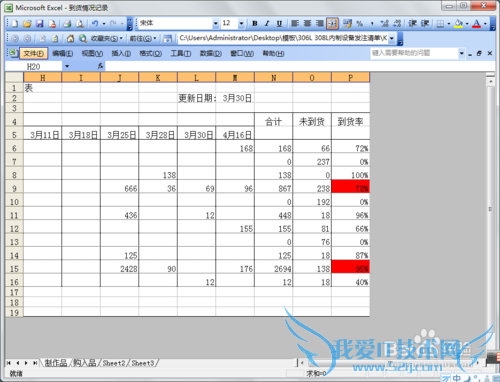Save the workbook with floppy icon

tap(40, 24)
